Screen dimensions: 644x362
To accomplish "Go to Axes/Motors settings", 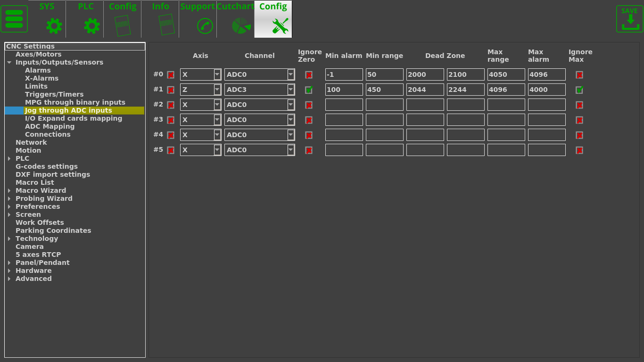I will coord(38,54).
